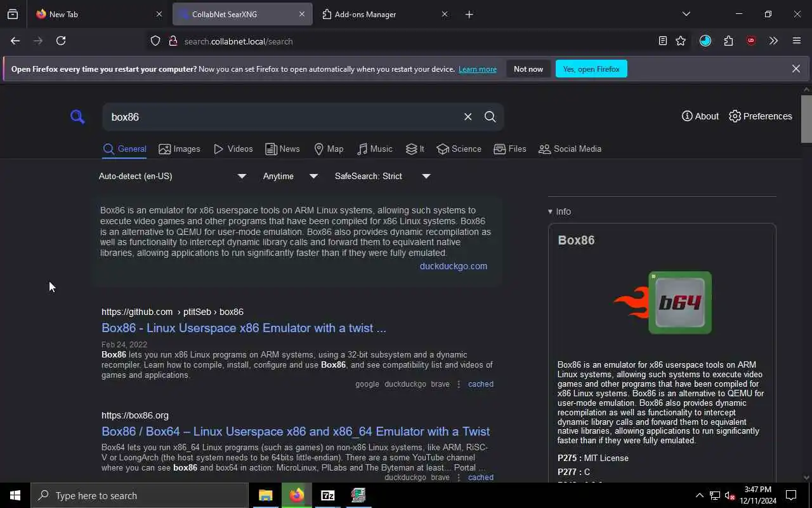Click the Firefox taskbar icon

click(x=296, y=495)
